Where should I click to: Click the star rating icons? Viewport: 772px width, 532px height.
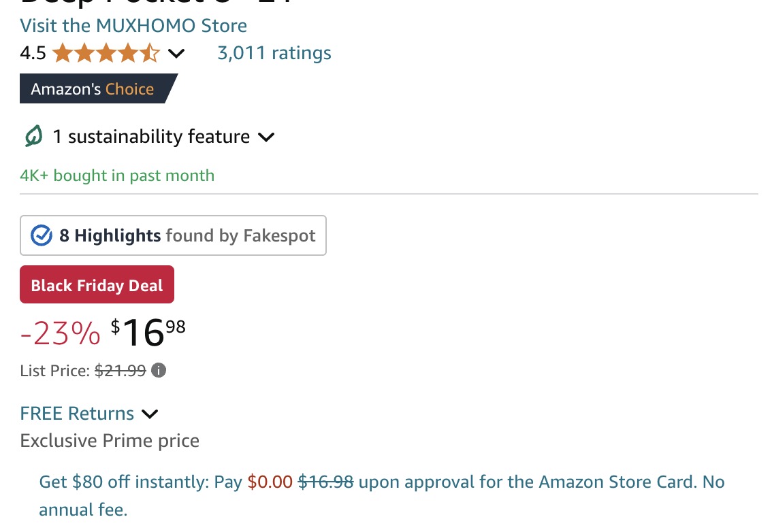[106, 52]
